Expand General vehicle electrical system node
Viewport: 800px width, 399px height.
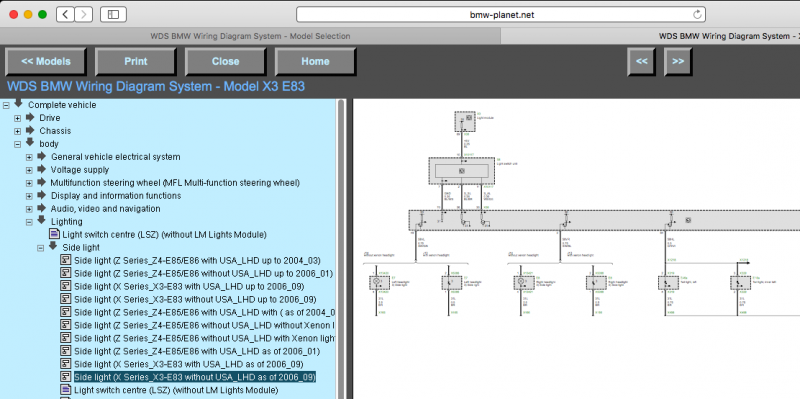click(x=29, y=157)
